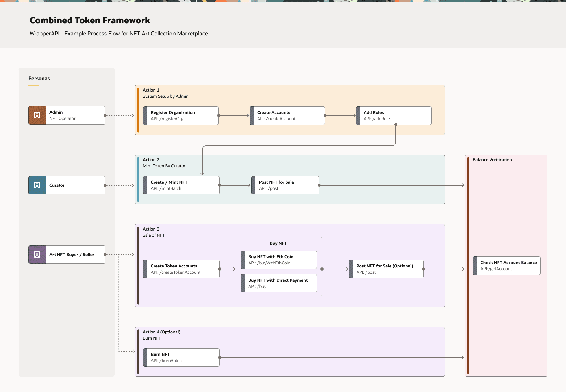The height and width of the screenshot is (392, 566).
Task: Click the Add Roles step box
Action: pos(394,116)
